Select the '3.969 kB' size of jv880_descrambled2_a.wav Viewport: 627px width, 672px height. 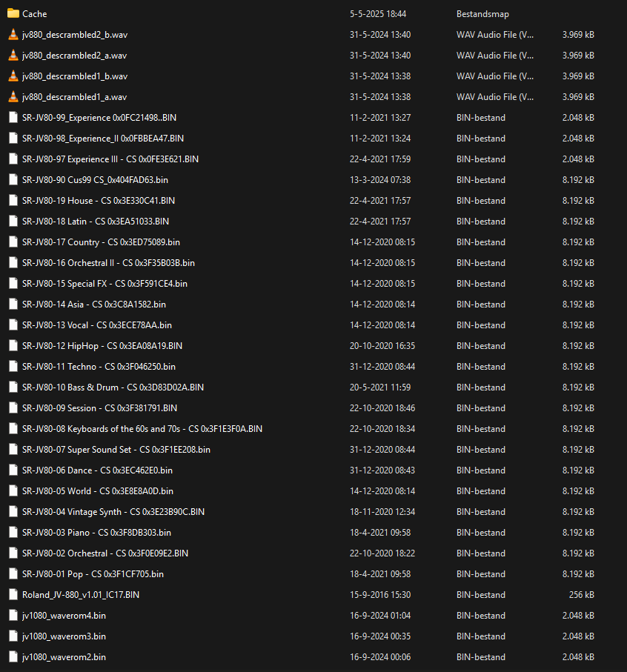578,56
